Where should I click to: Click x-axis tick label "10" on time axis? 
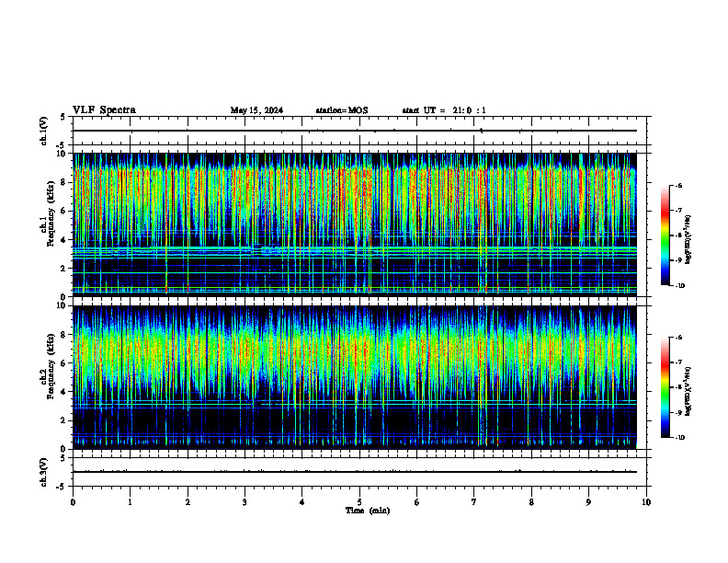click(x=646, y=502)
